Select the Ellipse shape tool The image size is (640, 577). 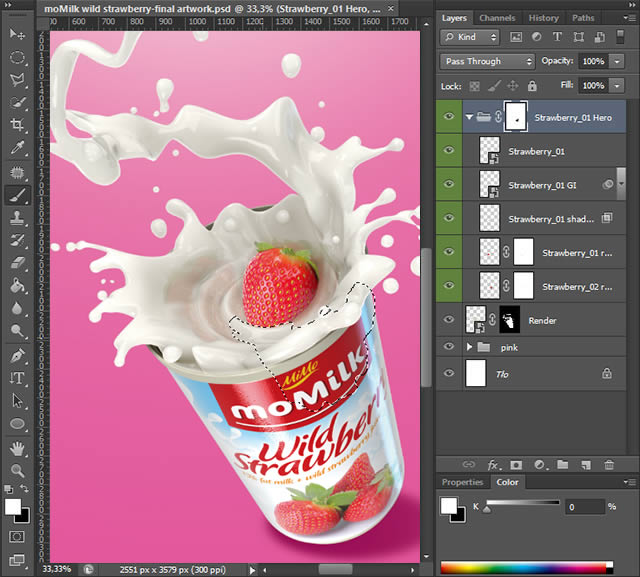click(x=17, y=424)
